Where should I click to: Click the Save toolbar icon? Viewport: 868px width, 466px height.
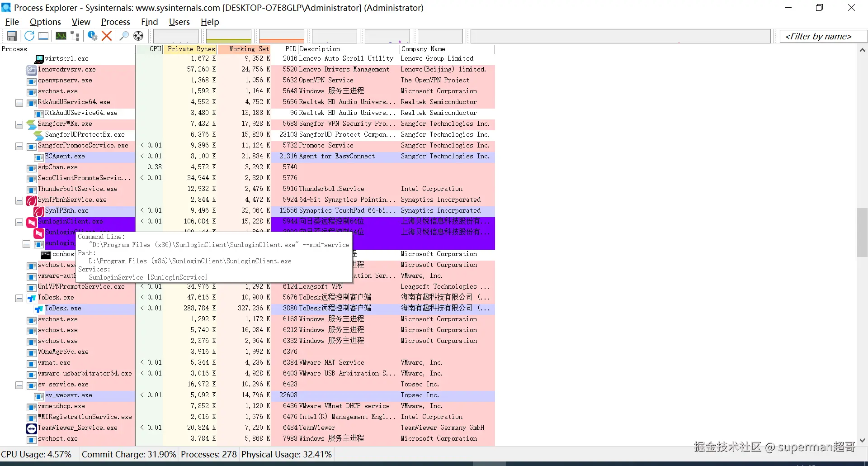click(12, 36)
